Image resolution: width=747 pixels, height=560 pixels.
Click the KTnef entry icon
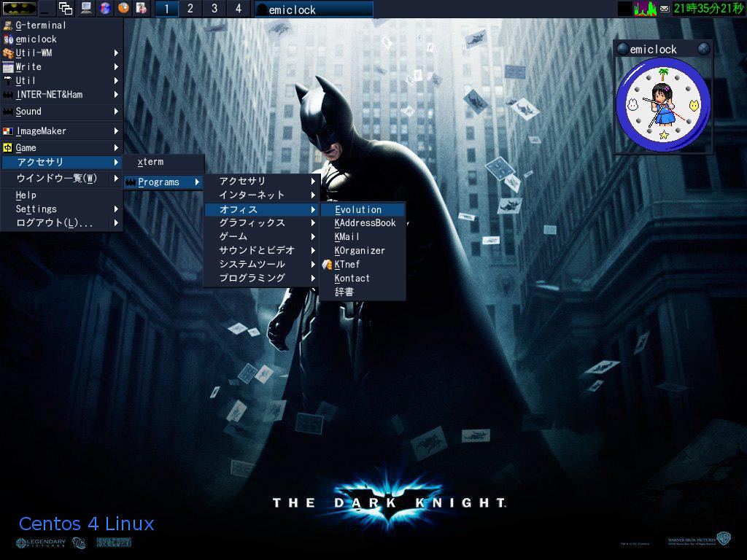click(328, 265)
